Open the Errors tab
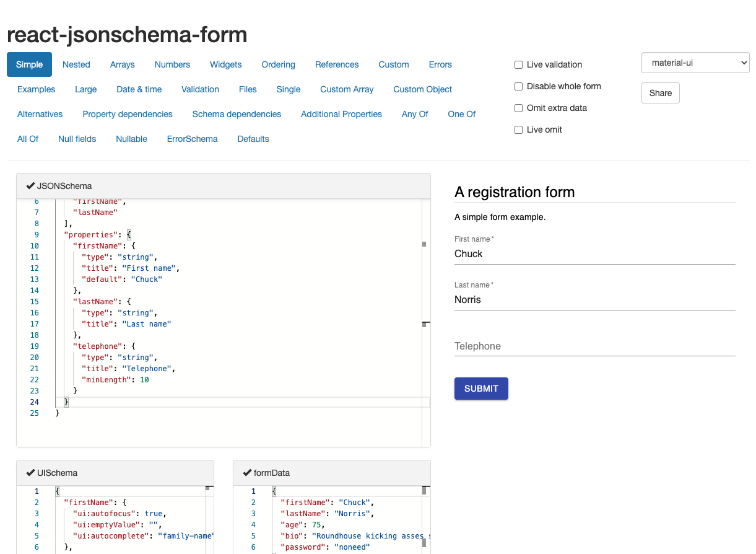Image resolution: width=756 pixels, height=554 pixels. point(440,64)
